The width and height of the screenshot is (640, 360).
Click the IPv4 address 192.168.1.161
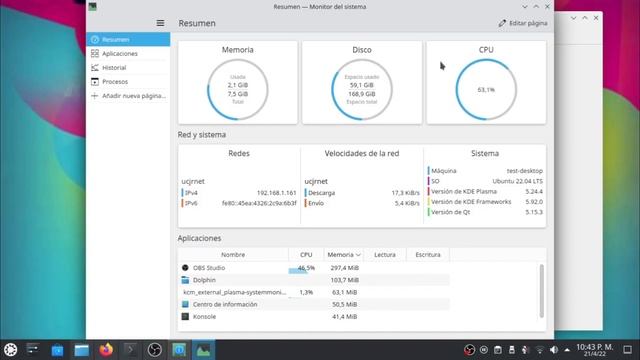pyautogui.click(x=277, y=193)
